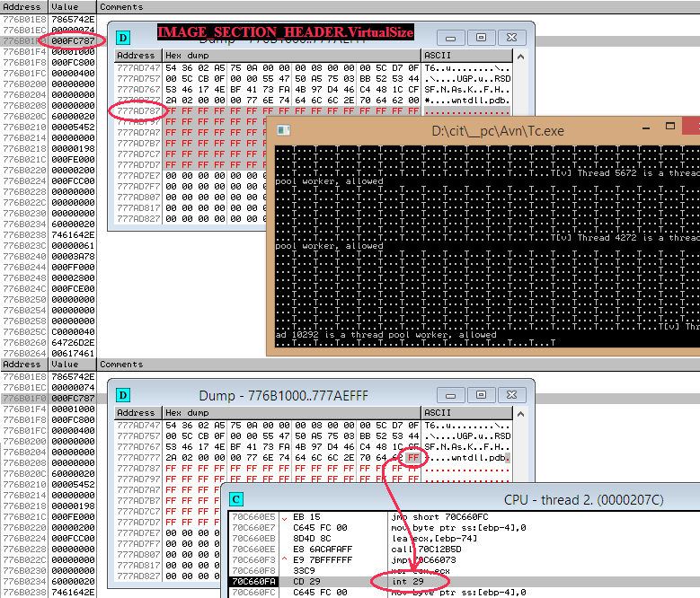Screen dimensions: 700x598
Task: Click the Tc.exe console window icon
Action: coord(284,130)
